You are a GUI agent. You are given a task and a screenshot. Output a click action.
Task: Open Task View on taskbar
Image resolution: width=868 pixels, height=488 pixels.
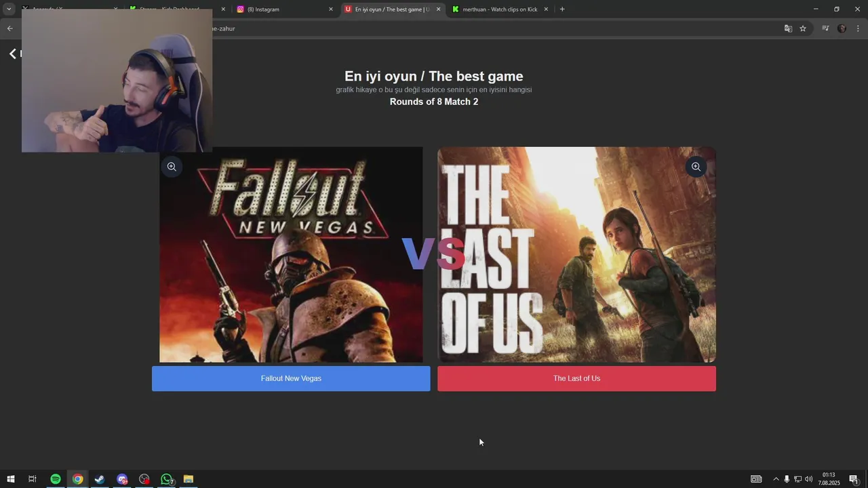[32, 479]
